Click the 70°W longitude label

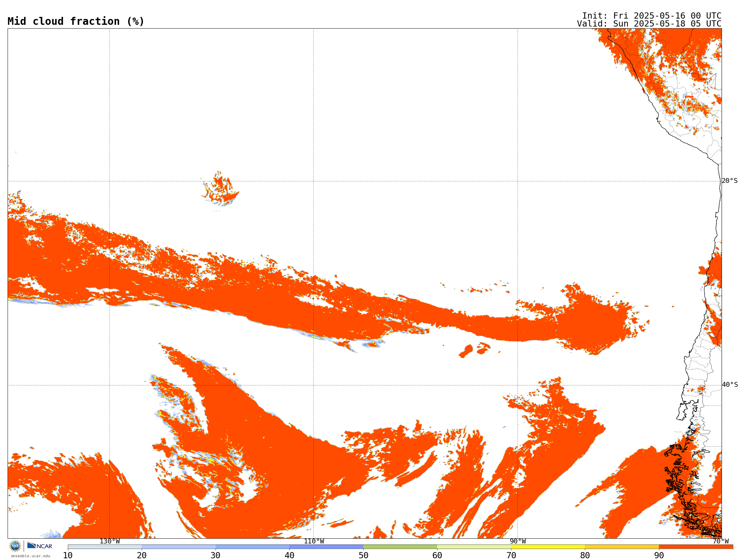coord(721,541)
